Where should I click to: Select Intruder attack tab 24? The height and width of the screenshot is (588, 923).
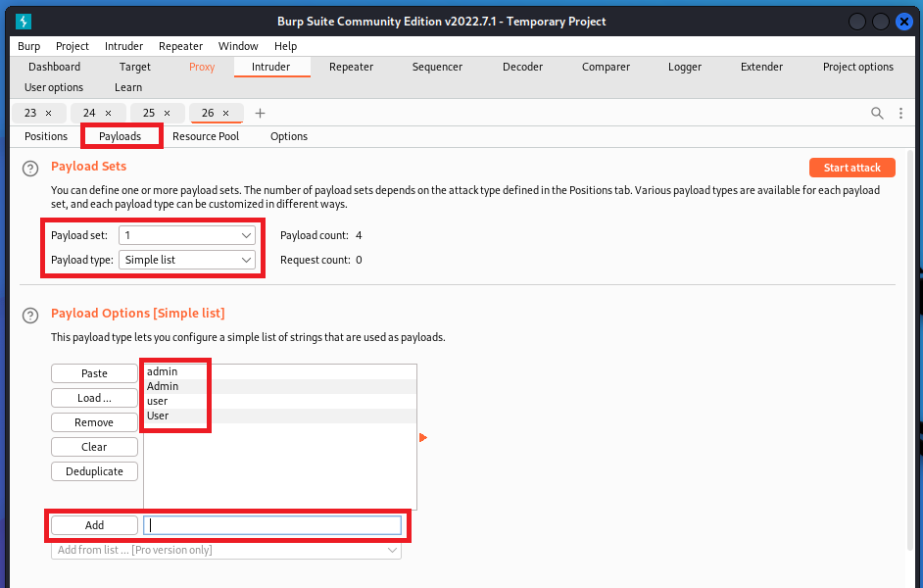[89, 113]
